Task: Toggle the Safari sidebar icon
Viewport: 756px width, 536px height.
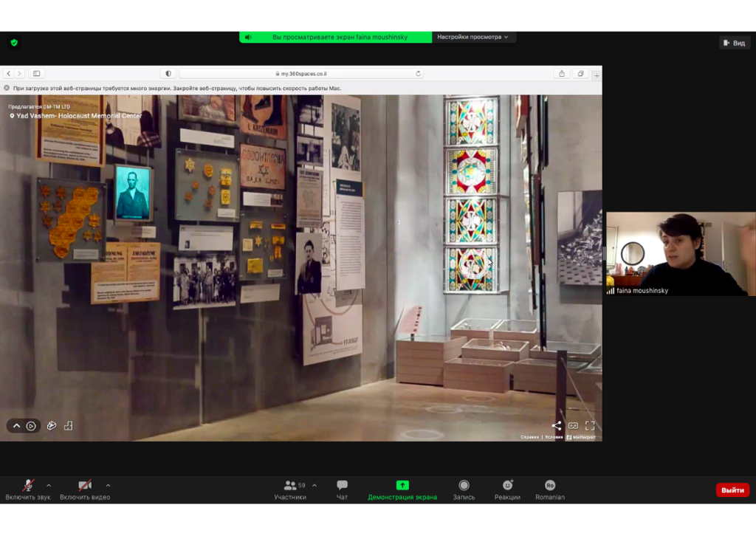Action: (x=37, y=74)
